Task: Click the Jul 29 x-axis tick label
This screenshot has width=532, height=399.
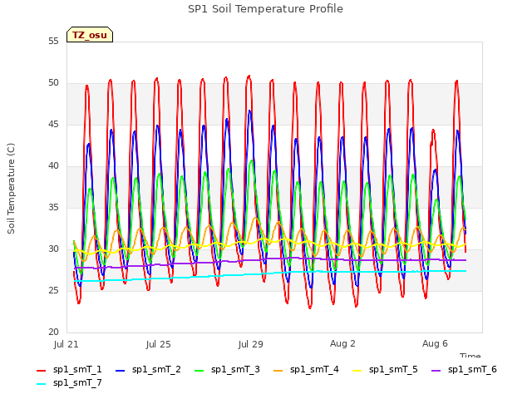Action: (251, 344)
